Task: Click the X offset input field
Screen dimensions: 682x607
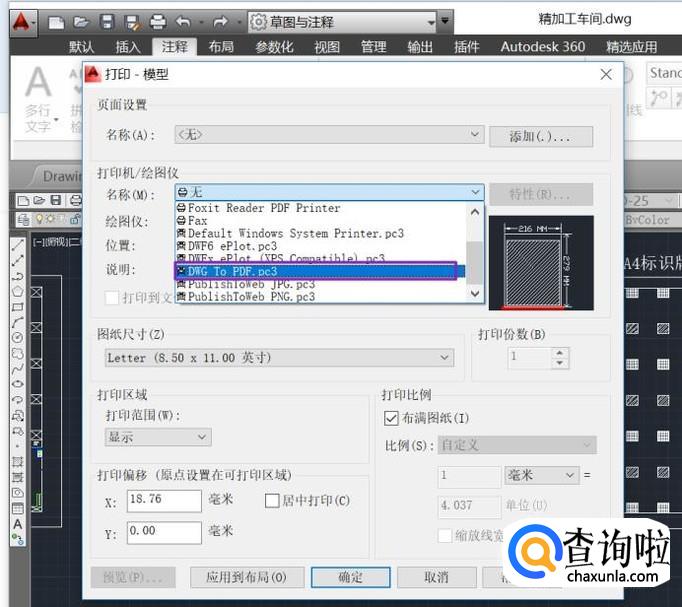Action: tap(164, 500)
